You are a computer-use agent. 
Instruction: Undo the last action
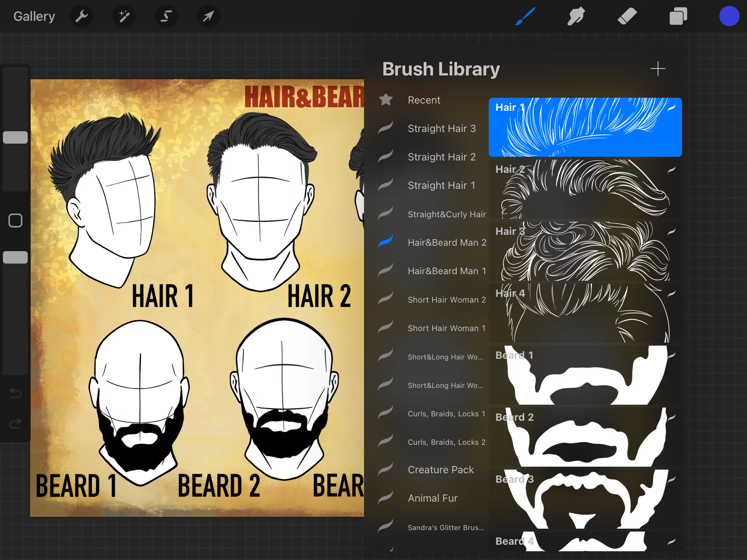coord(15,393)
